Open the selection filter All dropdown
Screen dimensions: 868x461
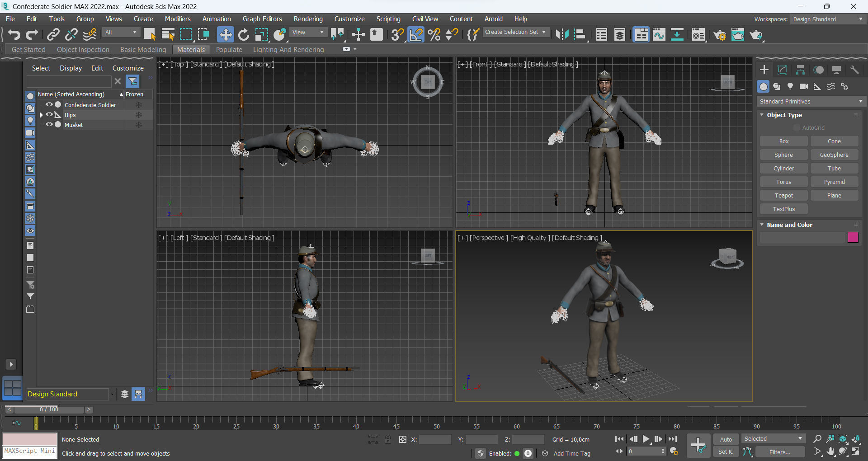tap(121, 33)
